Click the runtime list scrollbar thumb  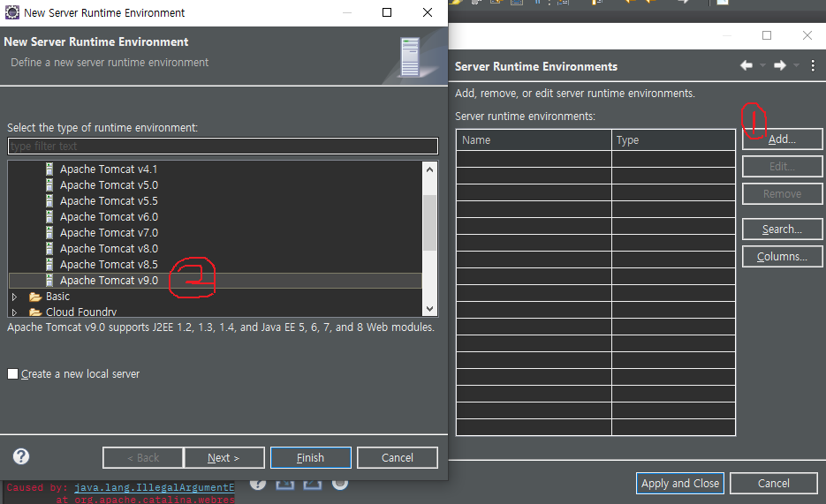[430, 222]
